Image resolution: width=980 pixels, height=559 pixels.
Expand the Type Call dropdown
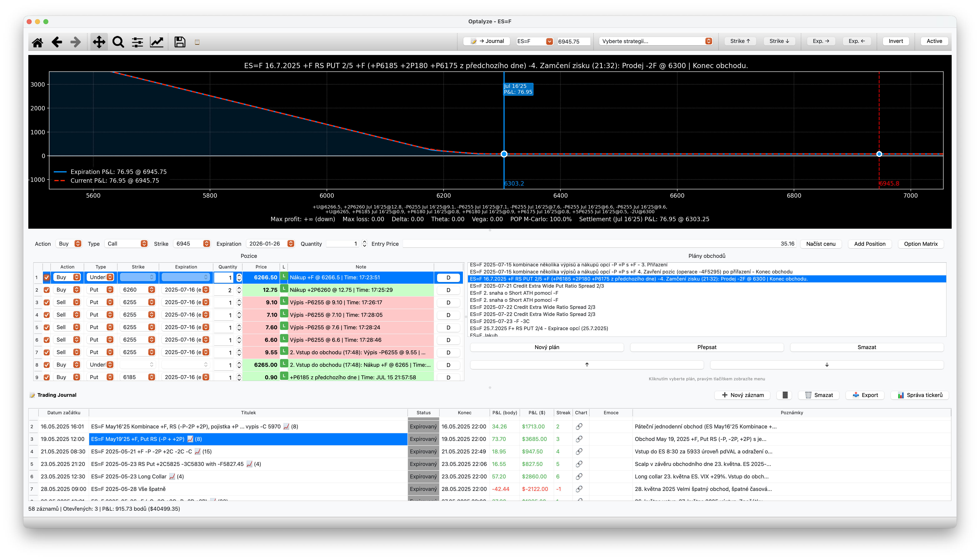(x=127, y=244)
